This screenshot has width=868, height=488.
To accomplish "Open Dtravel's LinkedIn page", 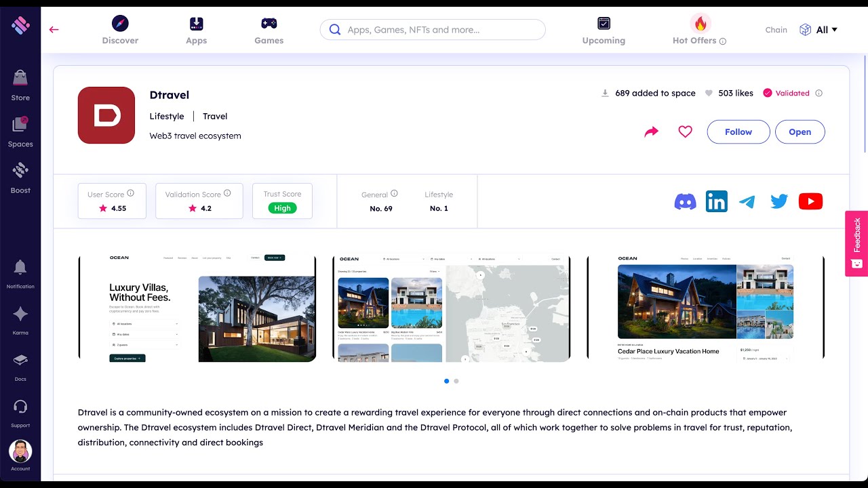I will [717, 201].
